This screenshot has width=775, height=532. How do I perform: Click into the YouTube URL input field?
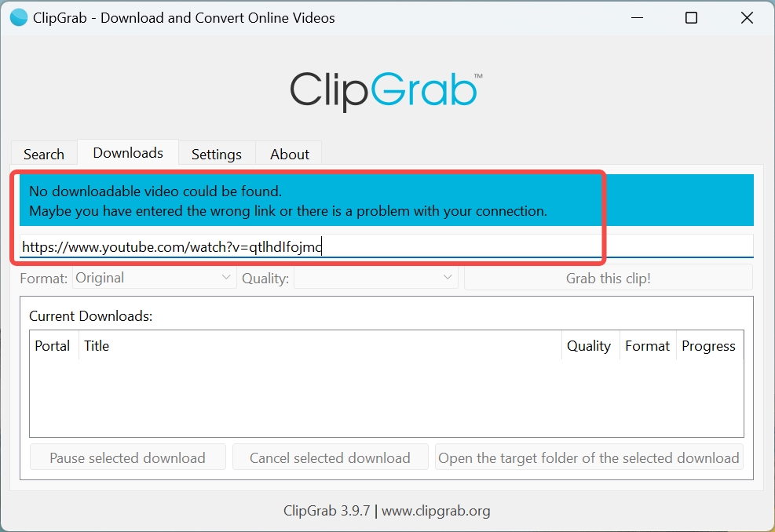coord(386,246)
